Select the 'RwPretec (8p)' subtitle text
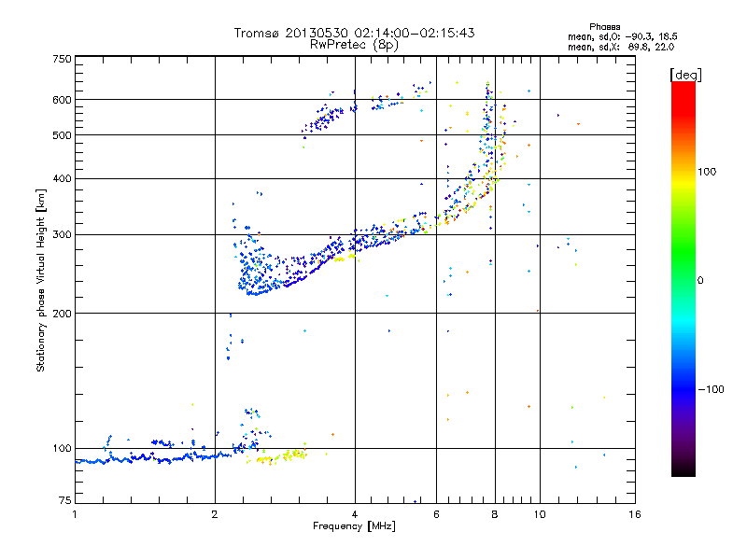747x560 pixels. (354, 45)
